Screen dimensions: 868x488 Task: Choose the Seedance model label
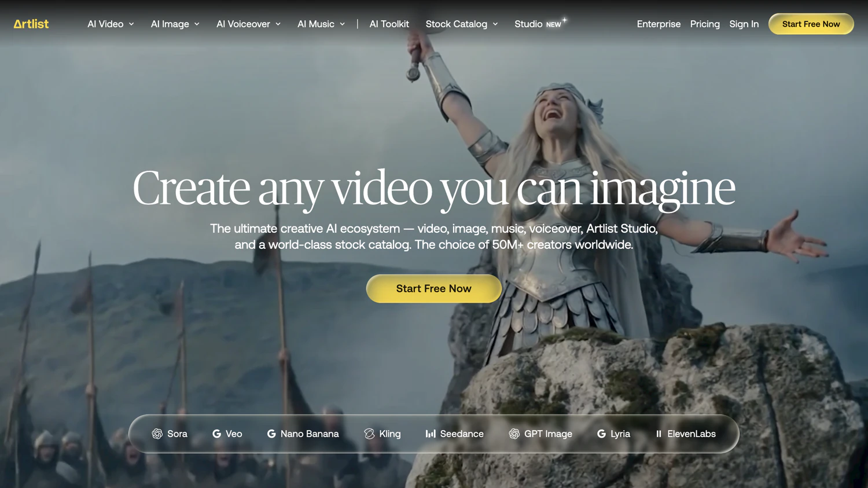(462, 434)
